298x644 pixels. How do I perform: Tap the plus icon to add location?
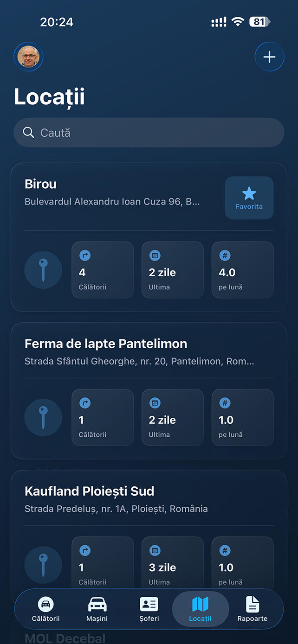pyautogui.click(x=269, y=57)
